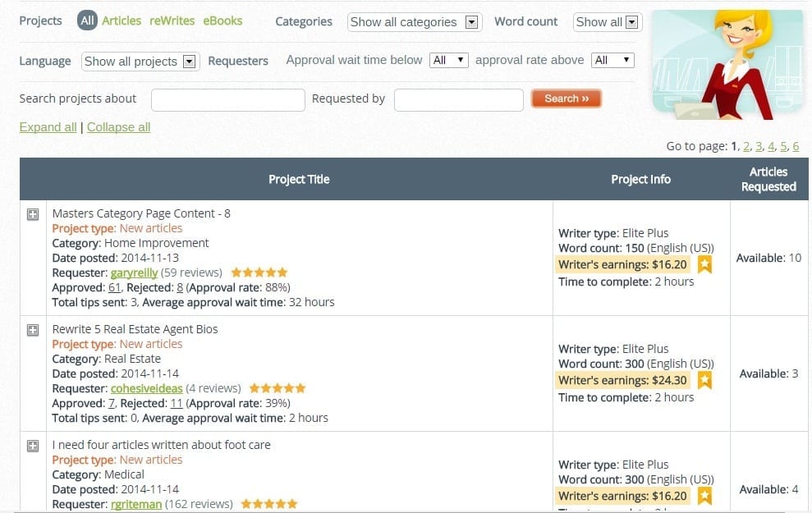Expand the Masters Category Page Content row
This screenshot has height=513, width=812.
(33, 214)
